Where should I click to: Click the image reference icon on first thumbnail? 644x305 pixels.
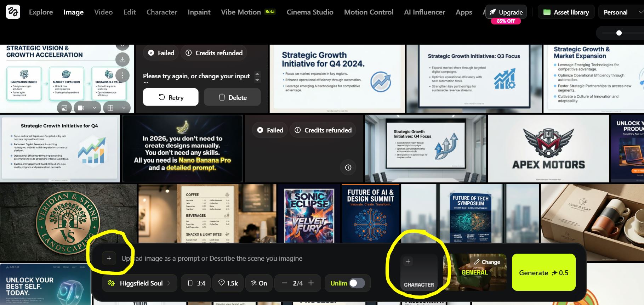[x=64, y=108]
